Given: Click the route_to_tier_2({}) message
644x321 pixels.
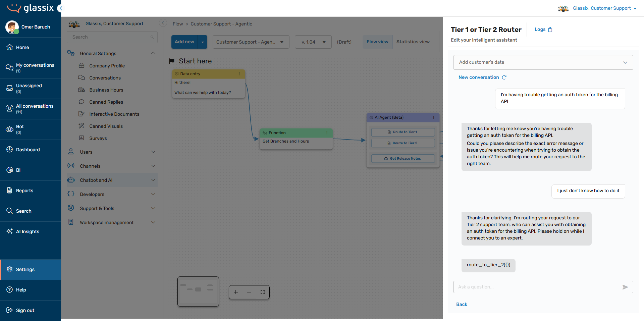Looking at the screenshot, I should click(x=488, y=265).
